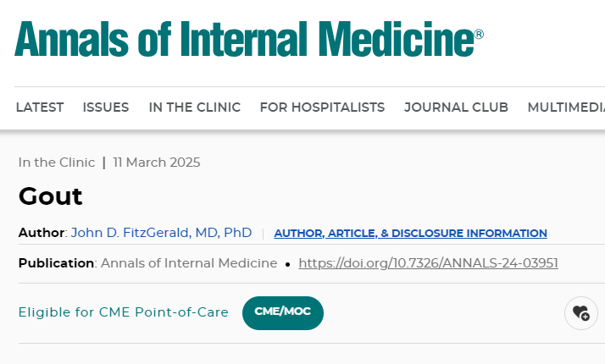Open the ISSUES navigation item

[106, 108]
